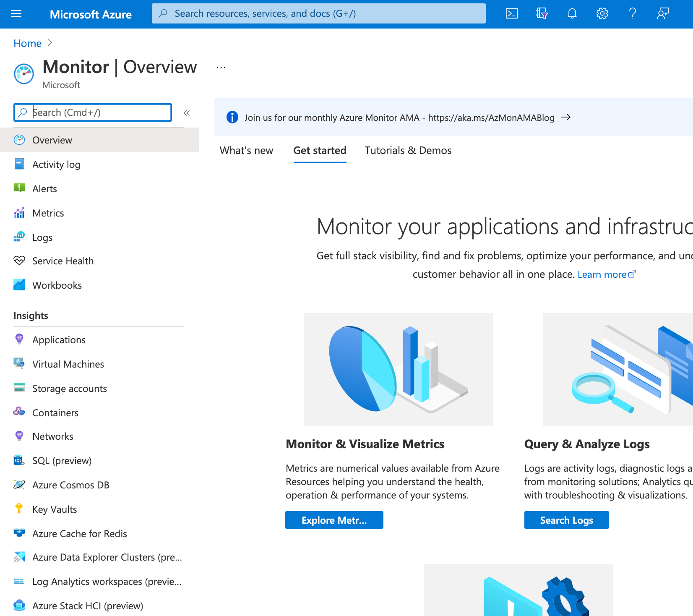Viewport: 693px width, 616px height.
Task: Open Directories and subscriptions filter icon
Action: pos(542,14)
